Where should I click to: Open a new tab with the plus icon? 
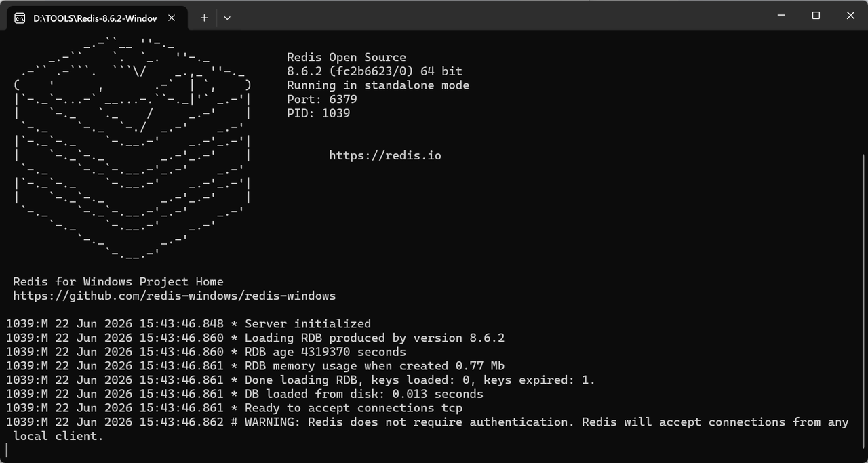point(204,18)
